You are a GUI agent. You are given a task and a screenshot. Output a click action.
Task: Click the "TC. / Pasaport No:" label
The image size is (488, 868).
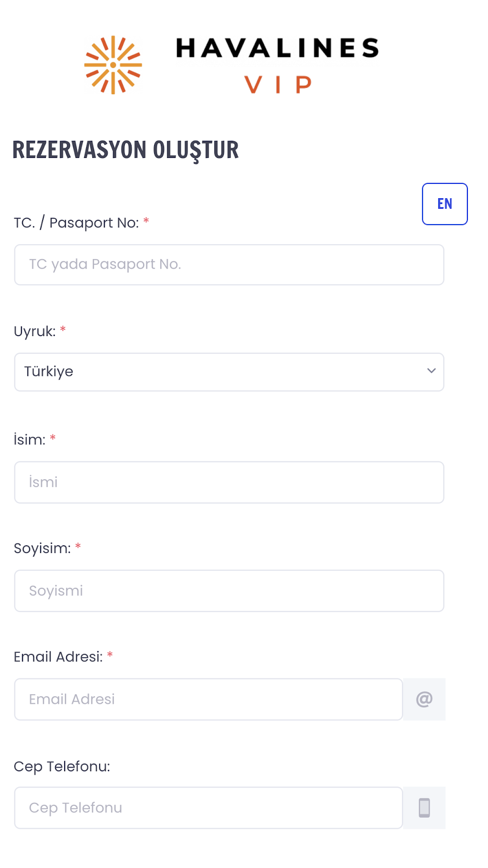click(76, 223)
